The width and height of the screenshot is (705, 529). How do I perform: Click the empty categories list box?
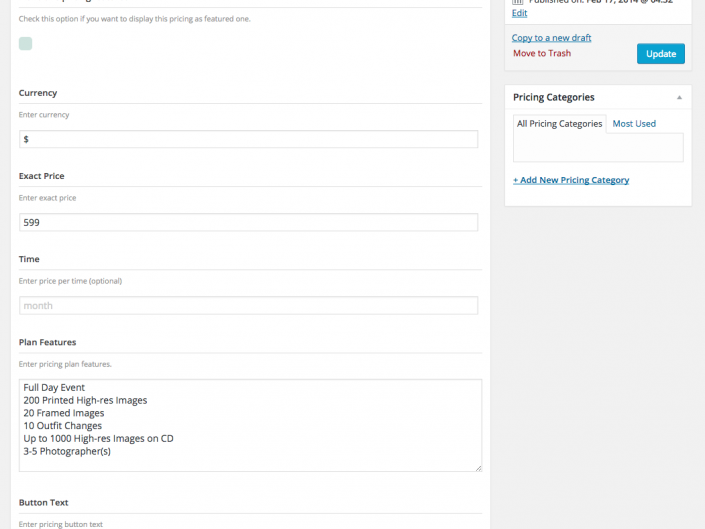(x=598, y=147)
